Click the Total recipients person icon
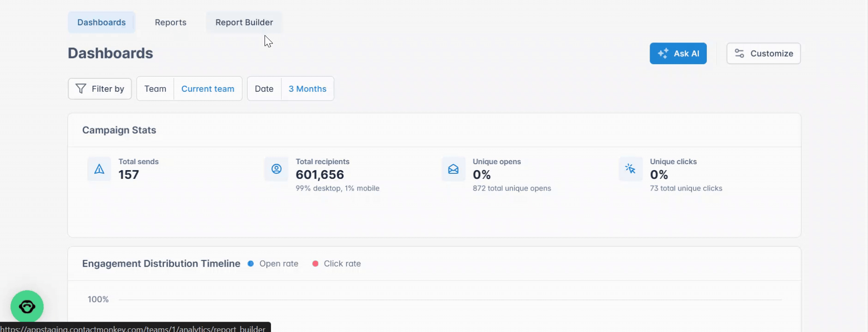 pyautogui.click(x=277, y=169)
